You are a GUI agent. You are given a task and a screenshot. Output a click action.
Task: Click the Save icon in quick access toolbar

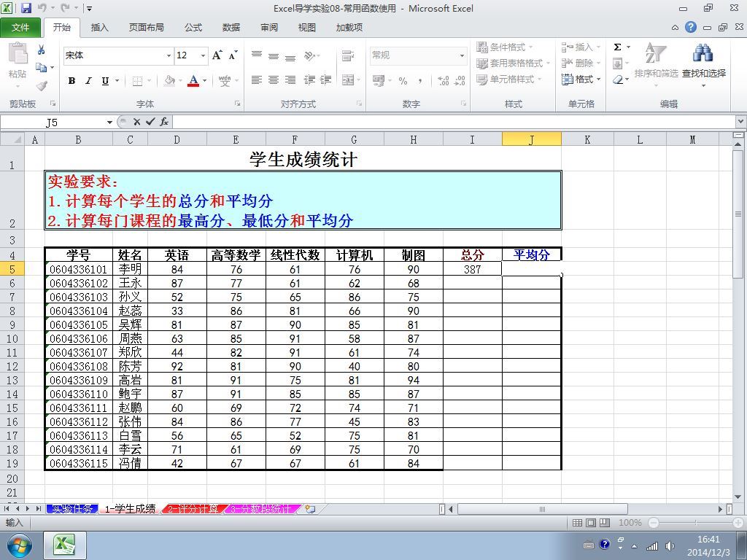click(x=26, y=8)
